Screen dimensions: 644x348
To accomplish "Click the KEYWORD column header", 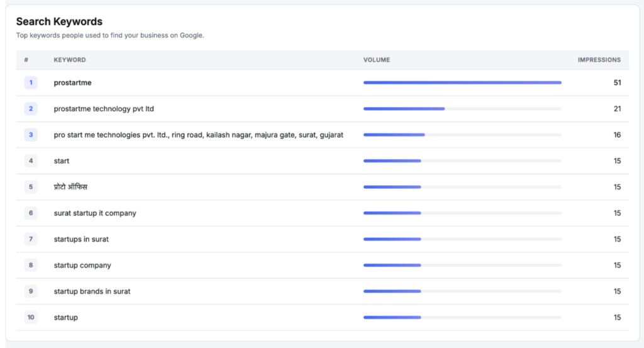I will point(70,60).
